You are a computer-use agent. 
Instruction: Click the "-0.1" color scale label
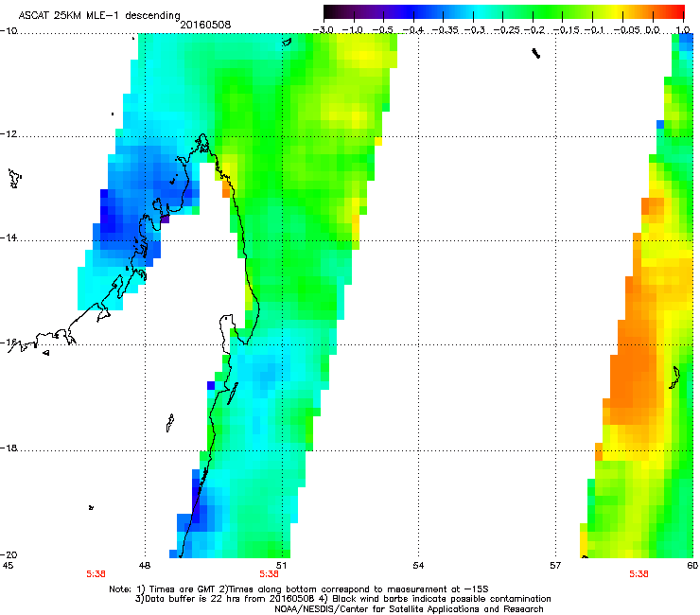[x=595, y=30]
